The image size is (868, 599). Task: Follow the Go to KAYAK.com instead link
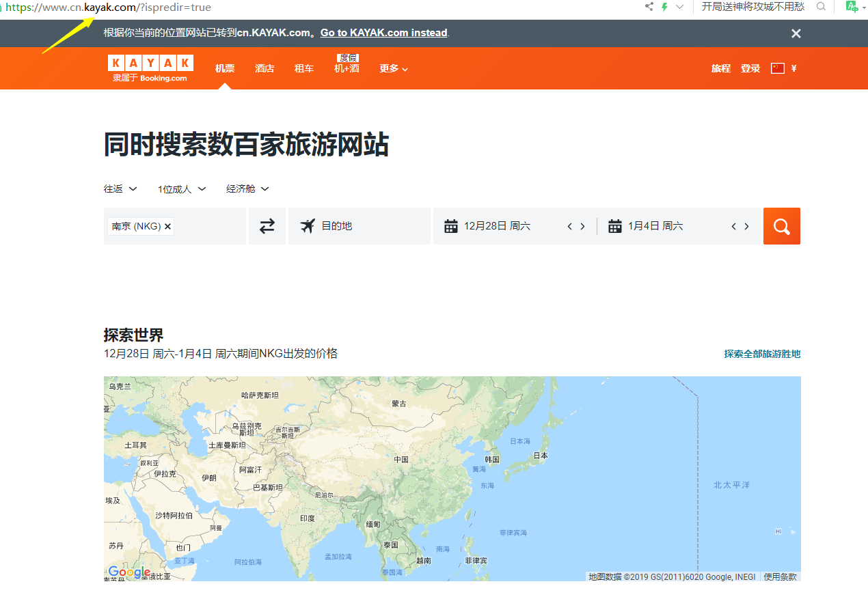tap(384, 33)
